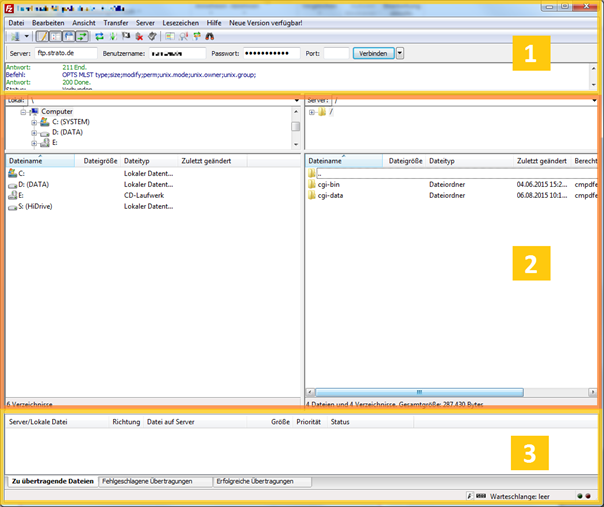
Task: Expand the C: (SYSTEM) tree node
Action: 34,122
